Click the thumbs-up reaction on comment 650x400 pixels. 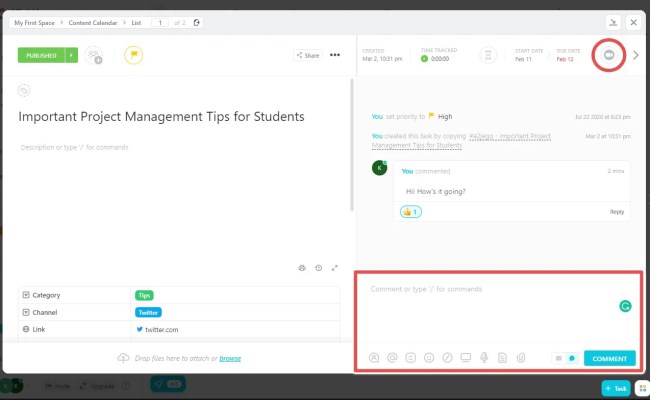click(410, 212)
